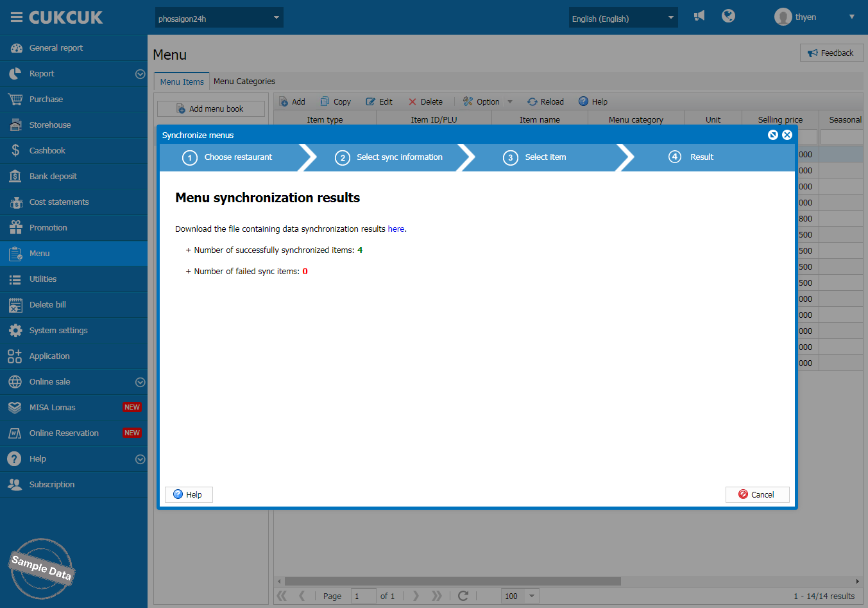This screenshot has width=868, height=608.
Task: Open Subscription section
Action: click(x=74, y=485)
